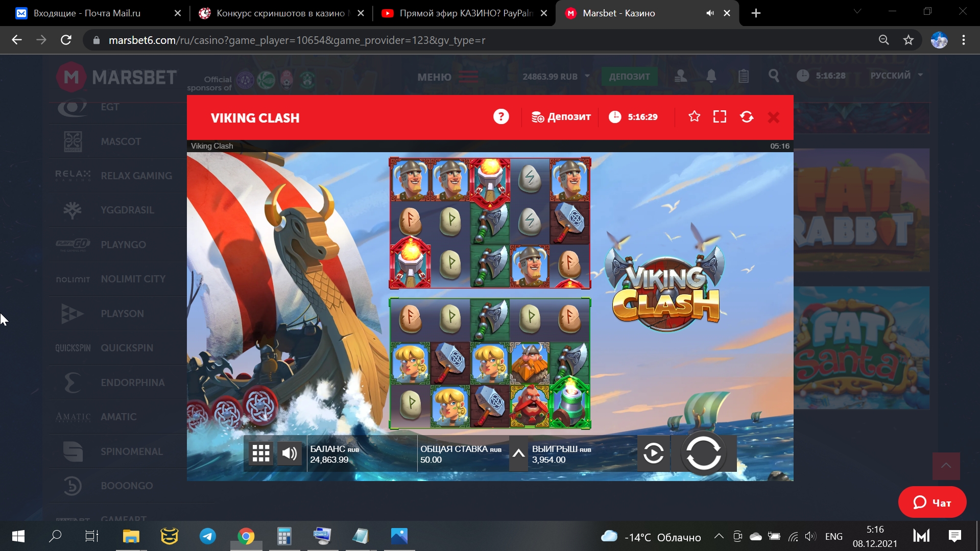Expand the total bet selector arrow
The width and height of the screenshot is (980, 551).
pyautogui.click(x=518, y=453)
